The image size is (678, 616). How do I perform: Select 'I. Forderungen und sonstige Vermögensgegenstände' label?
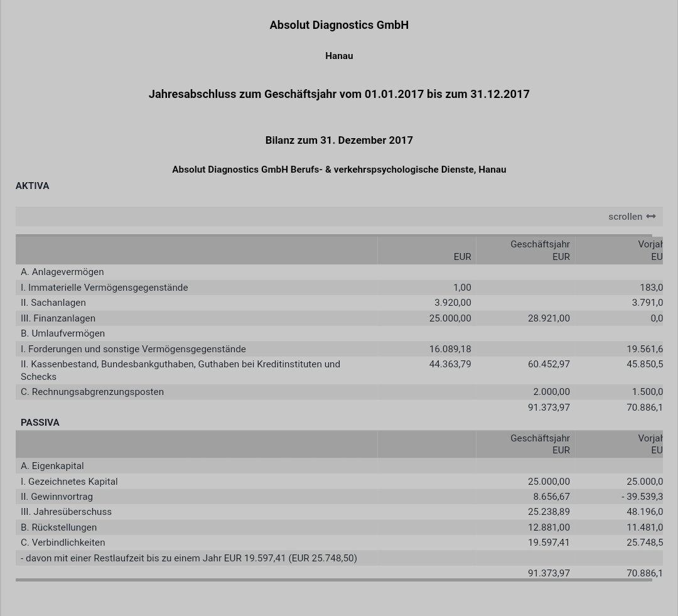pyautogui.click(x=133, y=349)
